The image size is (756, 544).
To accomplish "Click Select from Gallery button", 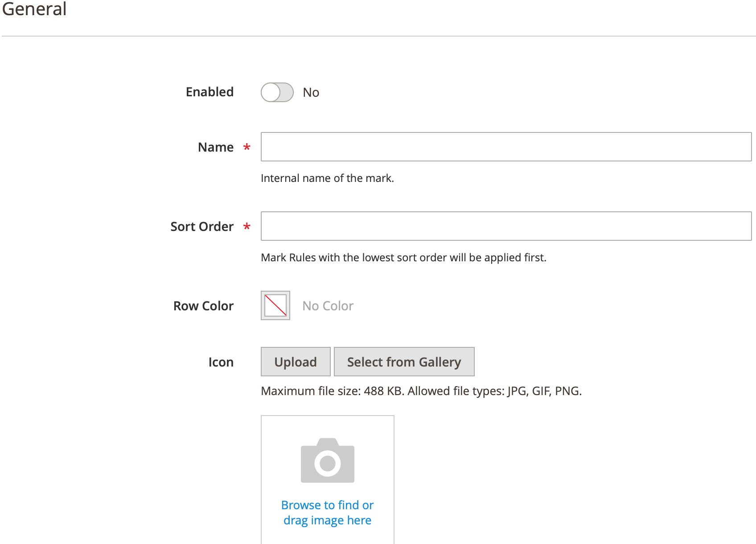I will [x=404, y=362].
